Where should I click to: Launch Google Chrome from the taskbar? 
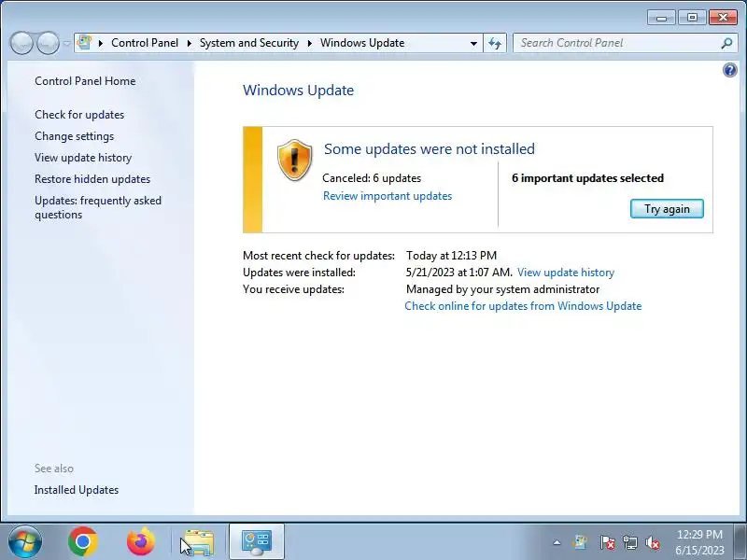pyautogui.click(x=83, y=542)
